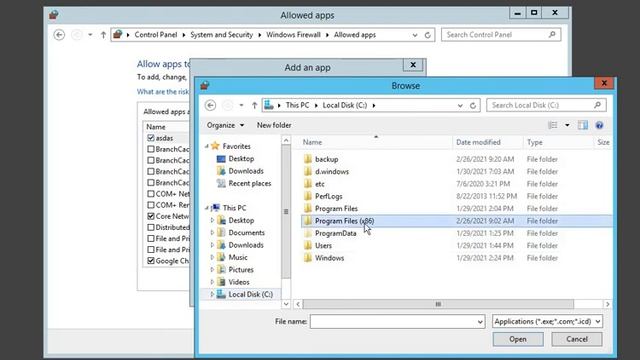Check the COM+ Network Access checkbox
This screenshot has height=360, width=640.
click(x=151, y=193)
